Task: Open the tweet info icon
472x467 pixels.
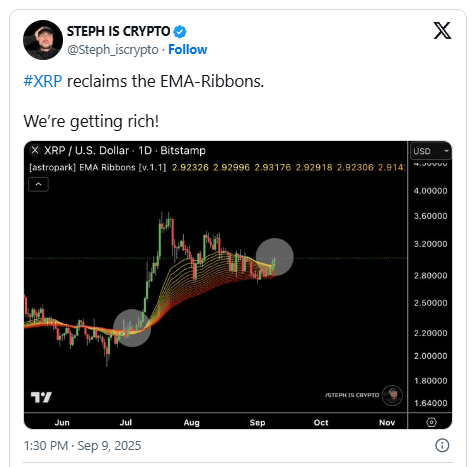Action: click(x=442, y=445)
